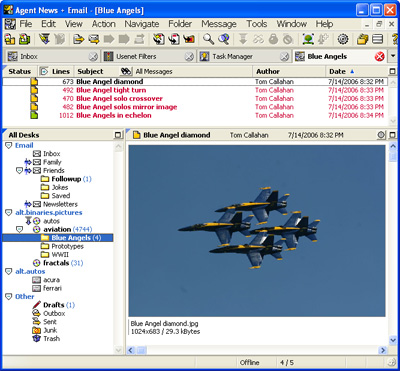This screenshot has width=400, height=371.
Task: Click the page icon of Blue Angels in echelon
Action: (34, 115)
